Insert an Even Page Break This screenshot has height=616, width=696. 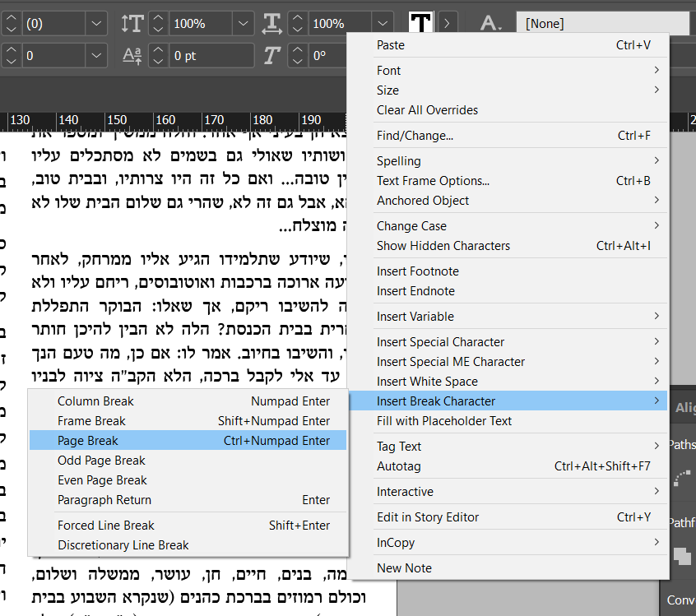[x=188, y=480]
